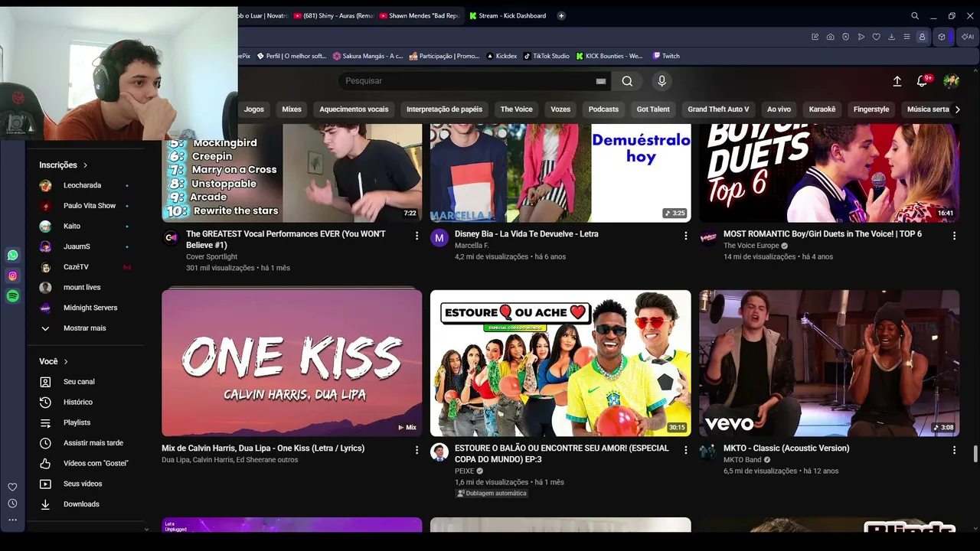This screenshot has width=980, height=551.
Task: Open options for ESTOURE O BALÃO video
Action: coord(685,450)
